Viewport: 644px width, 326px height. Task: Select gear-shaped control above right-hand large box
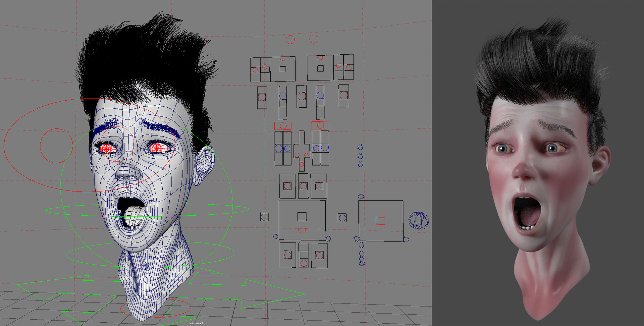coord(361,197)
